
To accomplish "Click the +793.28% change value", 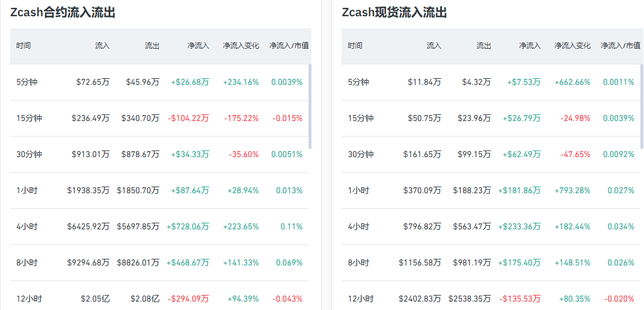I will (572, 191).
